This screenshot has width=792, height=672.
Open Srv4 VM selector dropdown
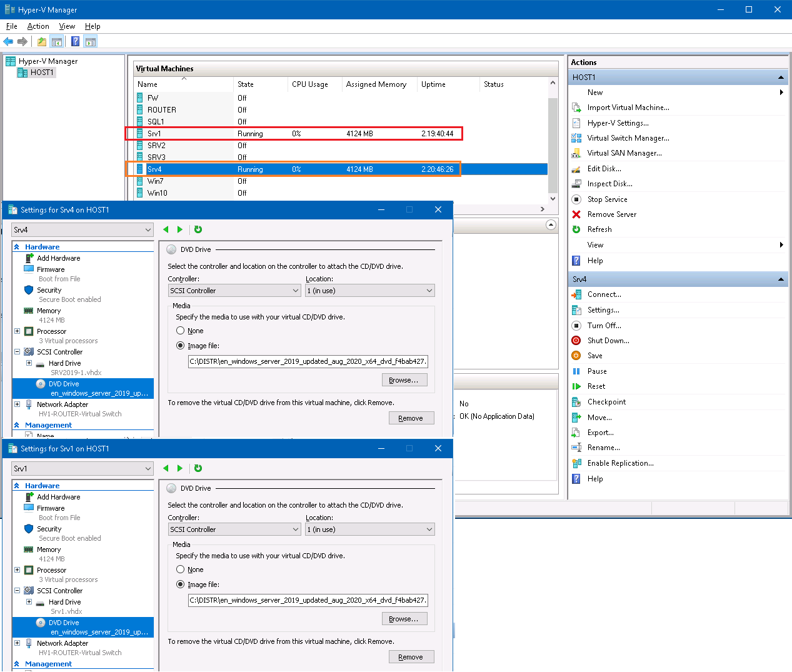coord(83,229)
